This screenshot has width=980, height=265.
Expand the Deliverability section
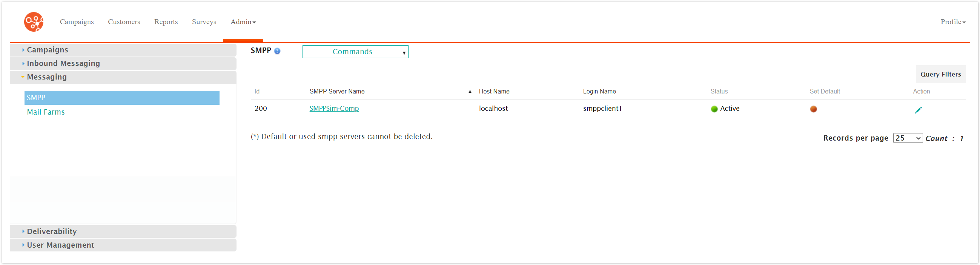(52, 231)
